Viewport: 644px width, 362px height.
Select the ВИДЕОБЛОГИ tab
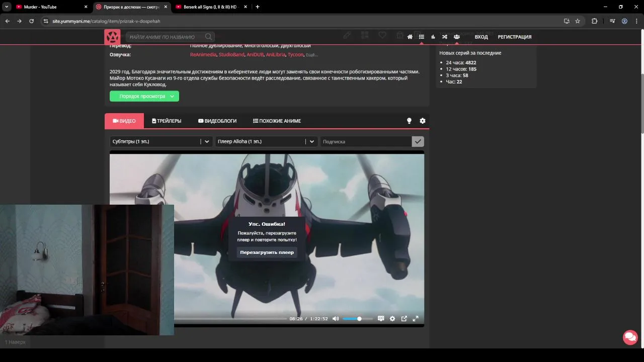tap(217, 121)
